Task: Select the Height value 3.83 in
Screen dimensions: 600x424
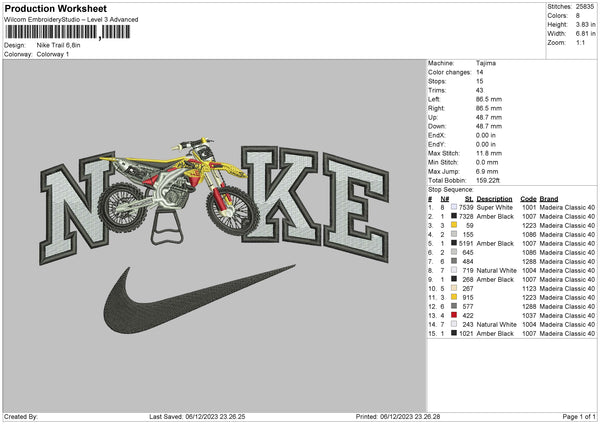Action: 585,24
